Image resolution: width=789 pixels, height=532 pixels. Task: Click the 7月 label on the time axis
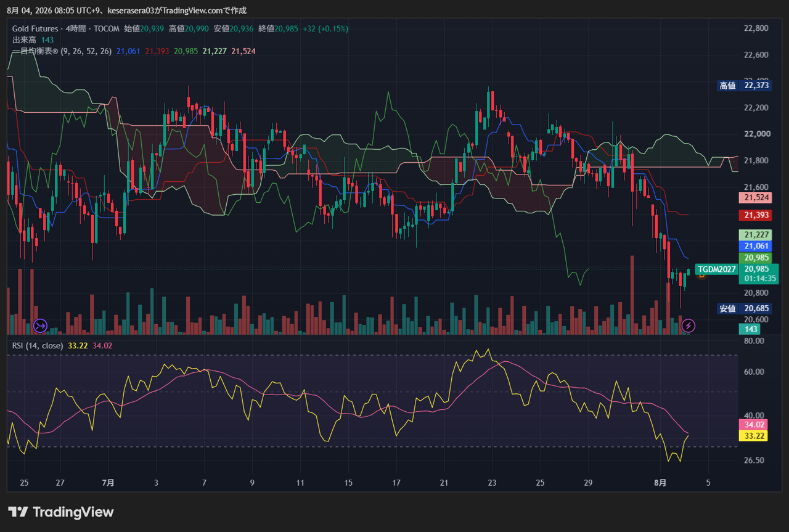[x=108, y=483]
